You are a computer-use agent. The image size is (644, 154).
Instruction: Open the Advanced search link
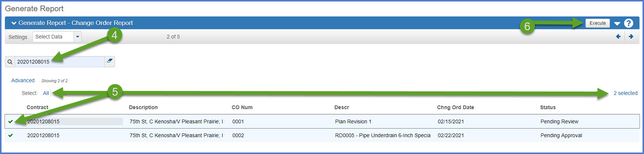click(23, 80)
